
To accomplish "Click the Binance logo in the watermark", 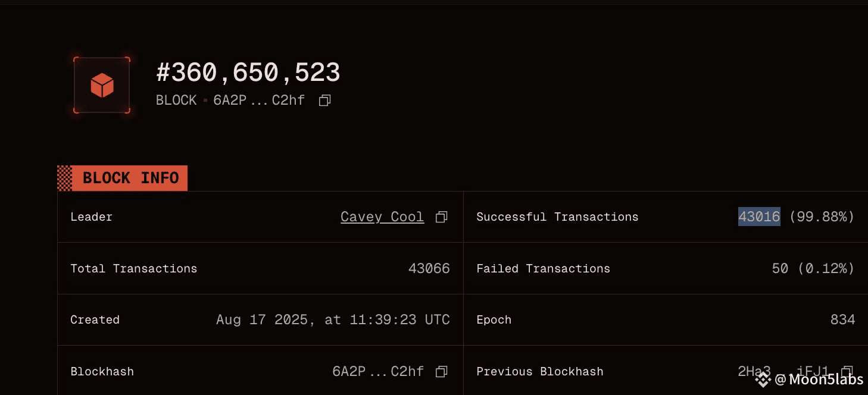I will 763,379.
